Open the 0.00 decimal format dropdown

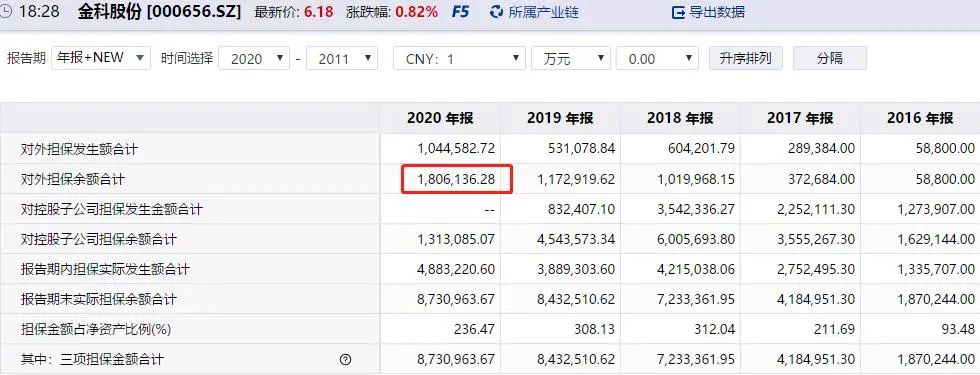(x=657, y=59)
